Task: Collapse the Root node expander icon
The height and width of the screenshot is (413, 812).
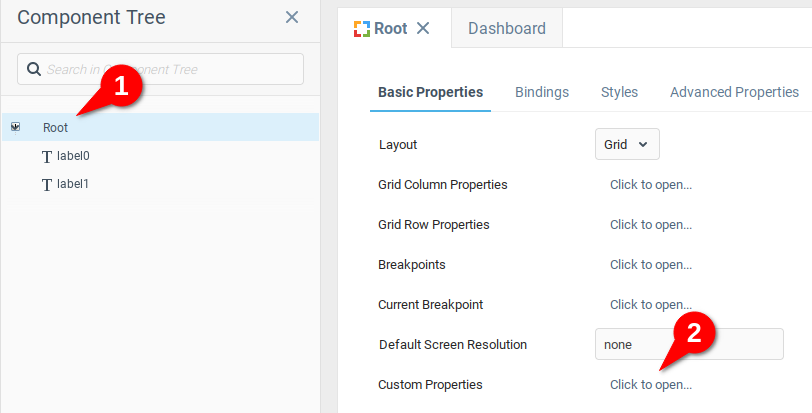Action: [x=15, y=127]
